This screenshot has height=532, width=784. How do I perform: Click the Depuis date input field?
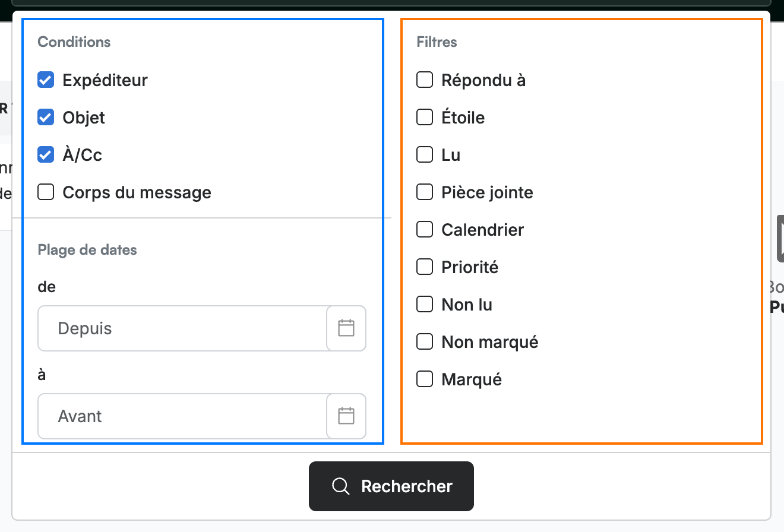point(182,328)
